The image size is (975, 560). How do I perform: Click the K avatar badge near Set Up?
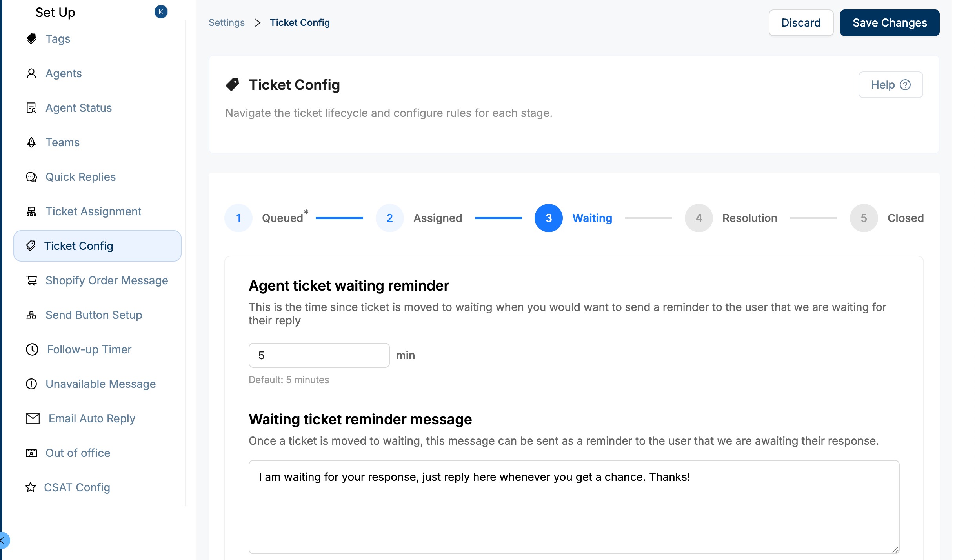[x=161, y=12]
